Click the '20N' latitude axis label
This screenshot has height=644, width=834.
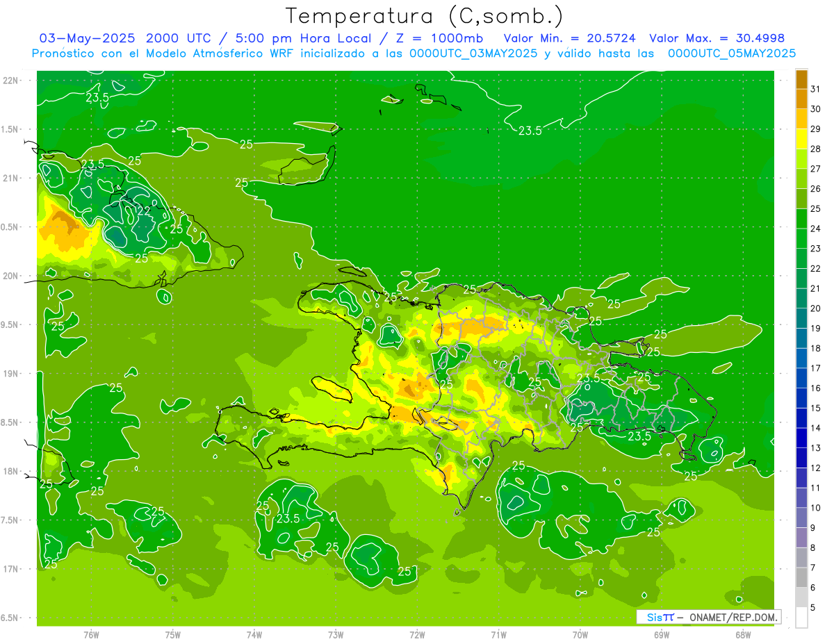coord(10,276)
